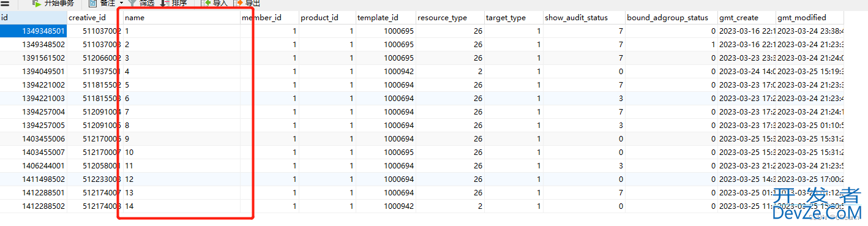Click the 筛选 filter toolbar button
This screenshot has width=868, height=226.
point(141,3)
